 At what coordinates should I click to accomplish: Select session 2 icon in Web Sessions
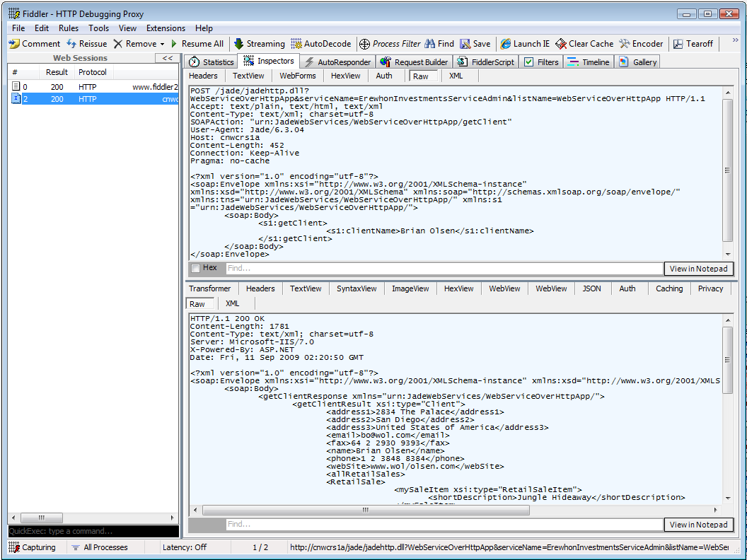point(16,98)
